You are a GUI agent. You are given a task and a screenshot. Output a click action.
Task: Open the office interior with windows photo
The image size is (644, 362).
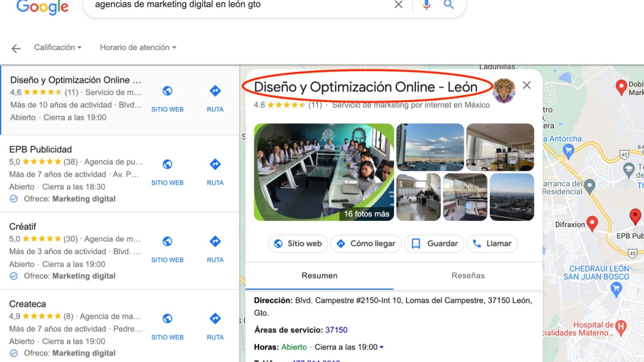coord(500,147)
